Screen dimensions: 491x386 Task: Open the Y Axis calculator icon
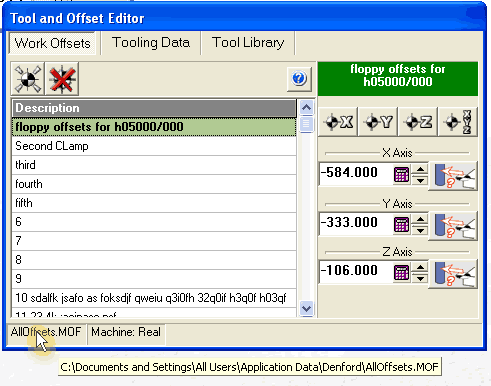tap(401, 224)
